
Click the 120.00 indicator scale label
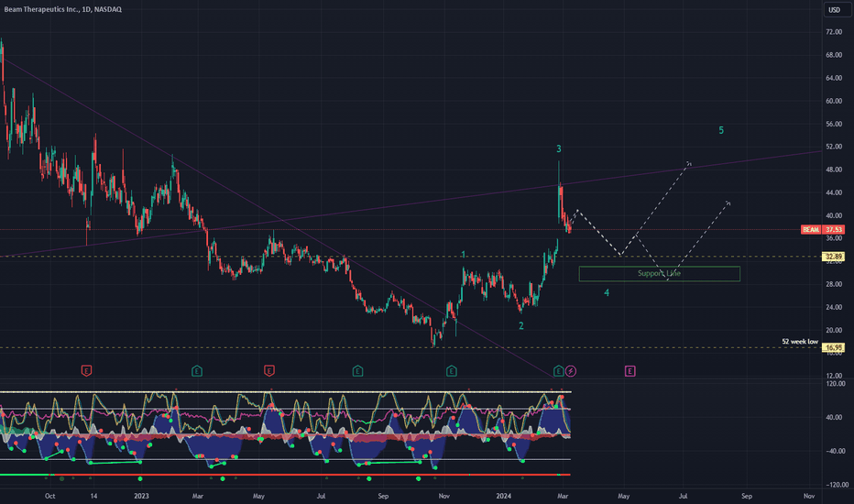[835, 384]
